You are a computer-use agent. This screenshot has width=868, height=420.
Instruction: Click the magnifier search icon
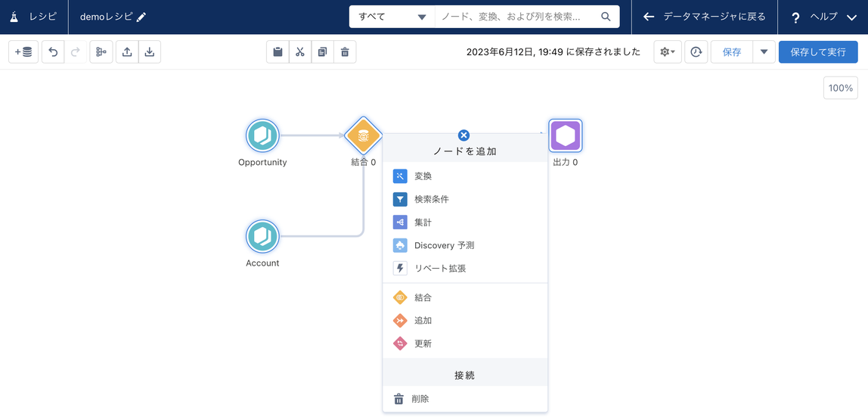click(606, 17)
